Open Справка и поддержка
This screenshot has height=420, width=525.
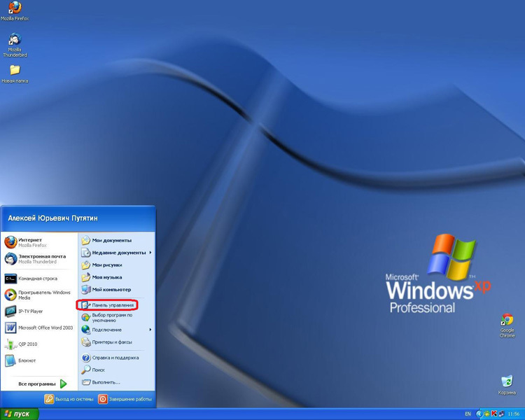tap(116, 358)
